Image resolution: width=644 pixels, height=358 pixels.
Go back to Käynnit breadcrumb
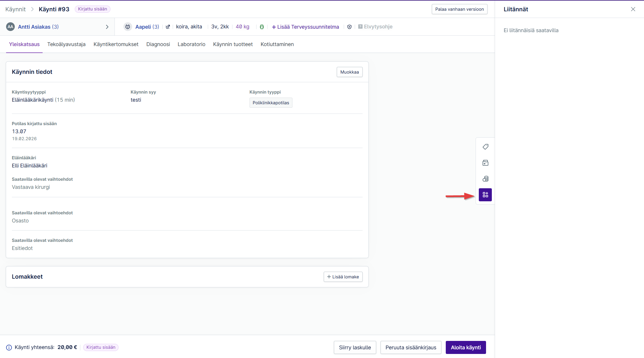pyautogui.click(x=15, y=9)
